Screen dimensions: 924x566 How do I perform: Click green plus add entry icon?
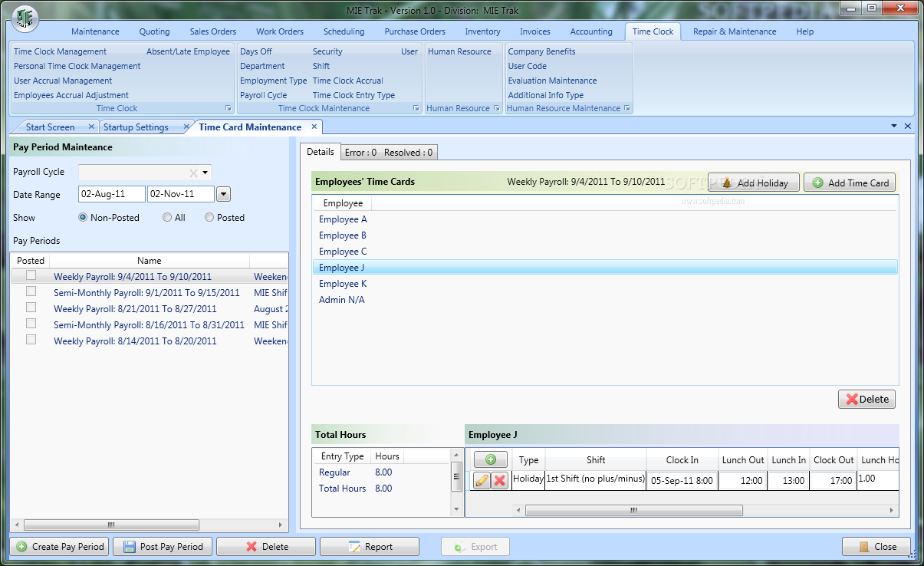491,459
